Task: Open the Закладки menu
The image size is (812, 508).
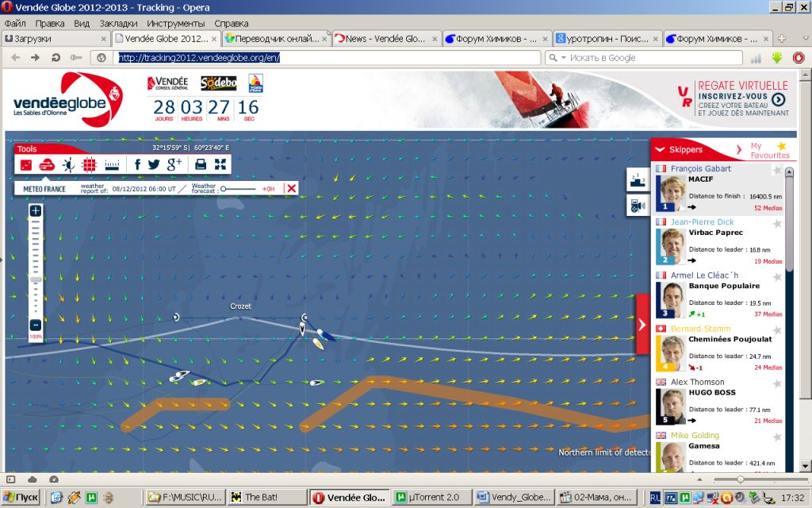Action: coord(117,24)
